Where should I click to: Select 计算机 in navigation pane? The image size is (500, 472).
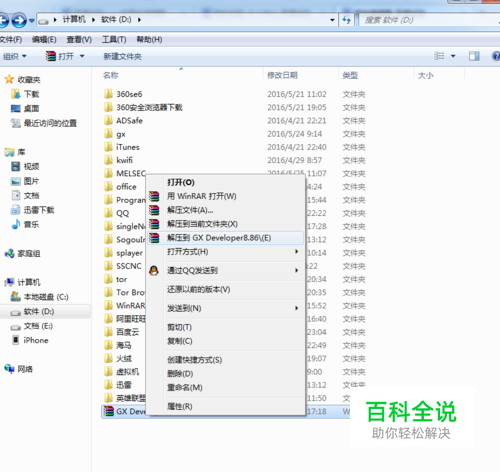click(x=22, y=282)
